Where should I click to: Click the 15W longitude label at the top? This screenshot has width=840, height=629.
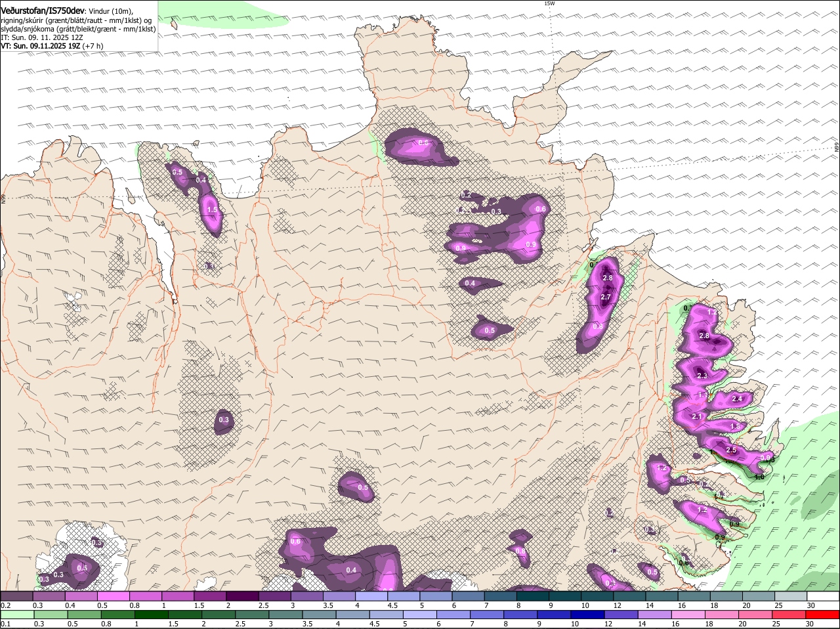coord(549,3)
